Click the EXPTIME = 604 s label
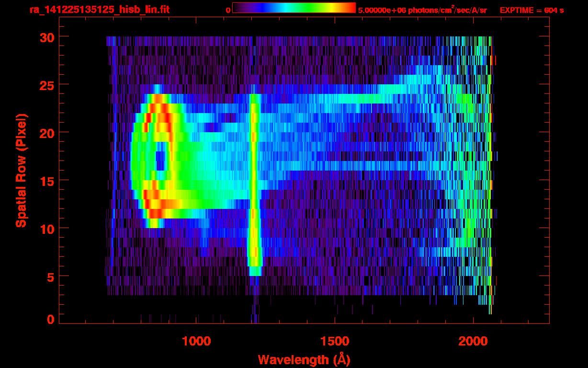The width and height of the screenshot is (588, 368). pyautogui.click(x=531, y=10)
